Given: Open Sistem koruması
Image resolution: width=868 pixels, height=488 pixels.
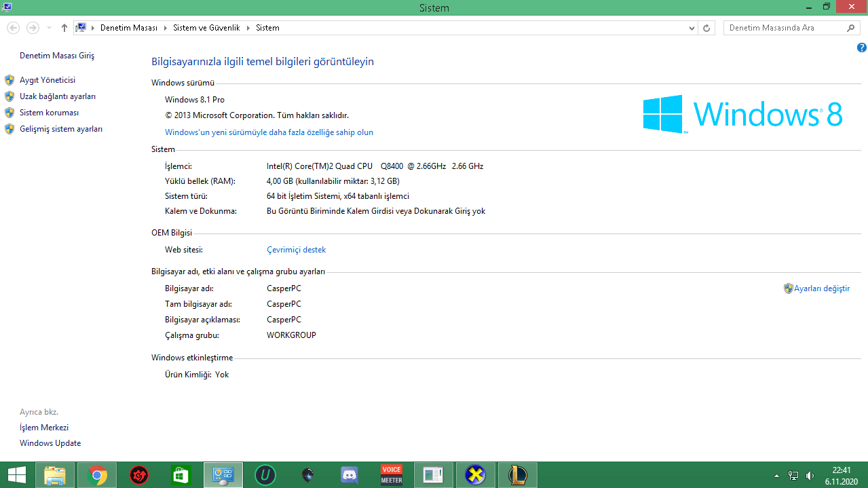Looking at the screenshot, I should pos(50,113).
